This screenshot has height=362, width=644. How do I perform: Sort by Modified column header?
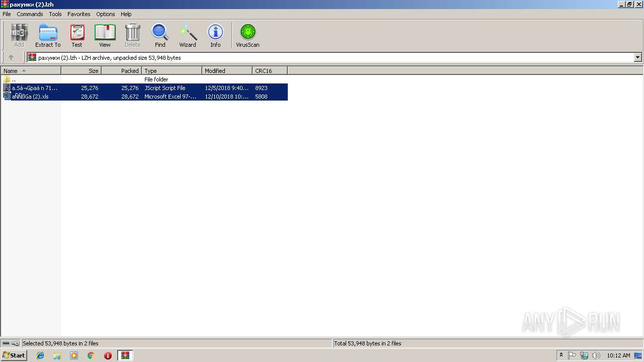pyautogui.click(x=227, y=71)
